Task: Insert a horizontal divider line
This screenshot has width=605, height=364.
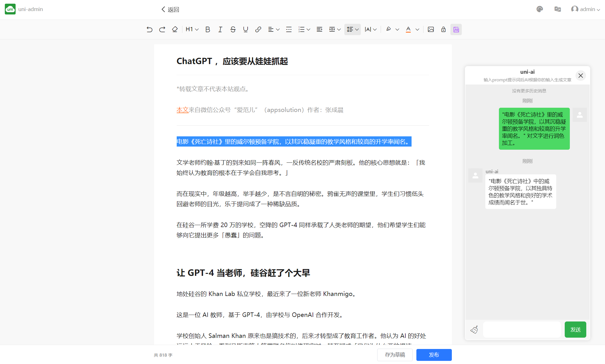Action: 289,29
